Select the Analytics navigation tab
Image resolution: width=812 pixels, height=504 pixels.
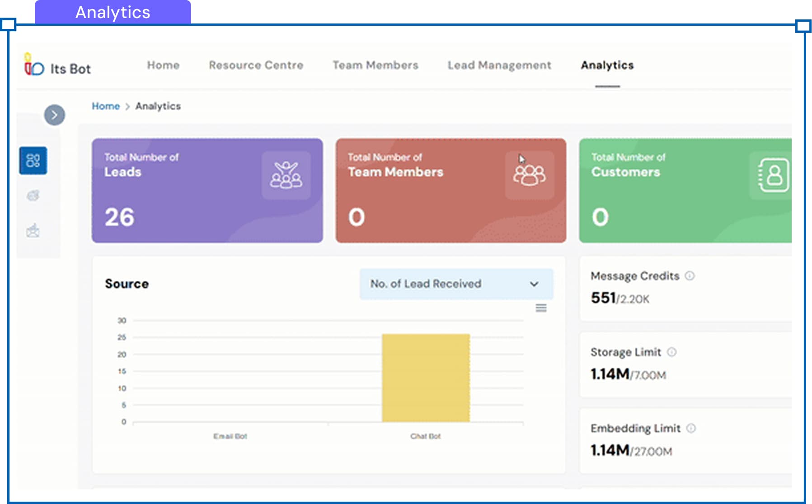607,65
